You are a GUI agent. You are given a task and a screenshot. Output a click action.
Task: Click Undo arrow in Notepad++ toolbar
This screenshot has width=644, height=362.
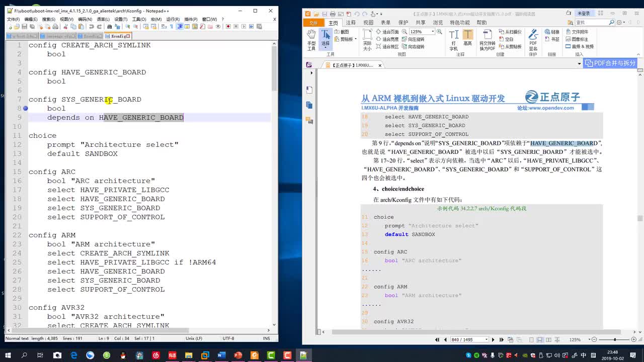92,26
